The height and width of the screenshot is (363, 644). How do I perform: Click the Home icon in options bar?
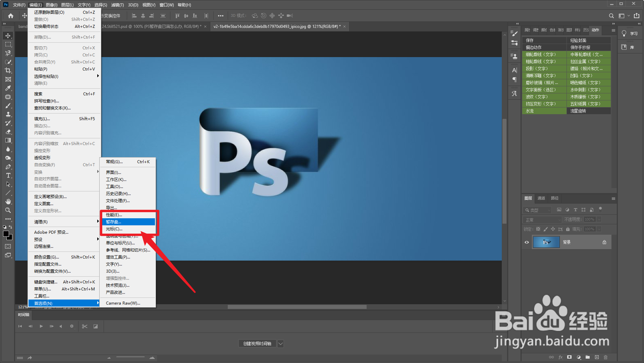(x=11, y=16)
